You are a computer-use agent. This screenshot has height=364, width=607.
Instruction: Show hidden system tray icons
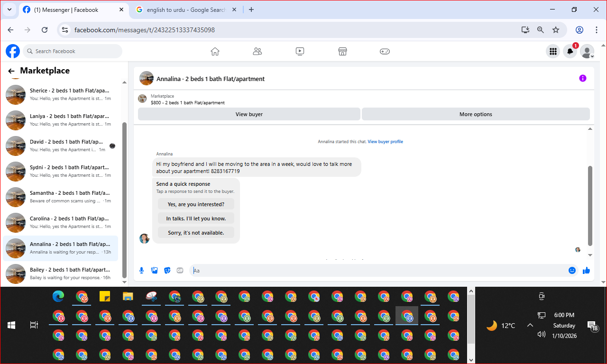click(530, 325)
